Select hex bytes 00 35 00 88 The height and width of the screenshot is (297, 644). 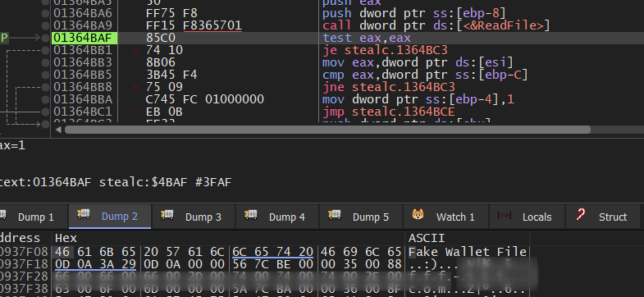(362, 264)
